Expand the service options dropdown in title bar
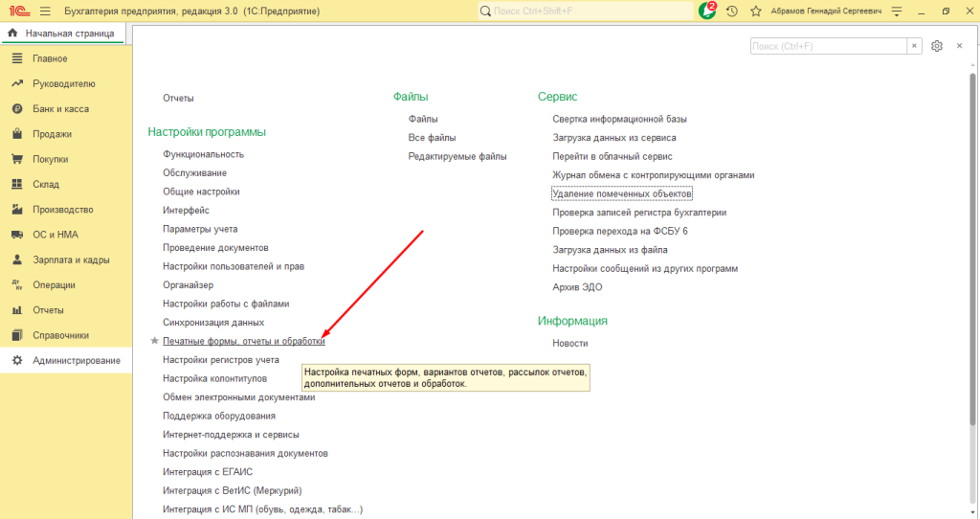Screen dimensions: 980x519 tap(896, 11)
